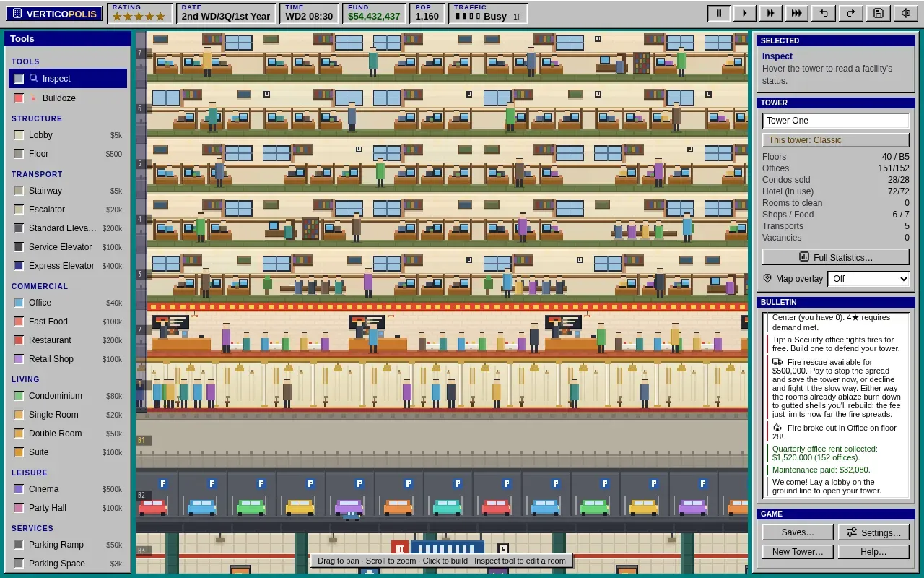
Task: Open the Help window
Action: coord(873,552)
